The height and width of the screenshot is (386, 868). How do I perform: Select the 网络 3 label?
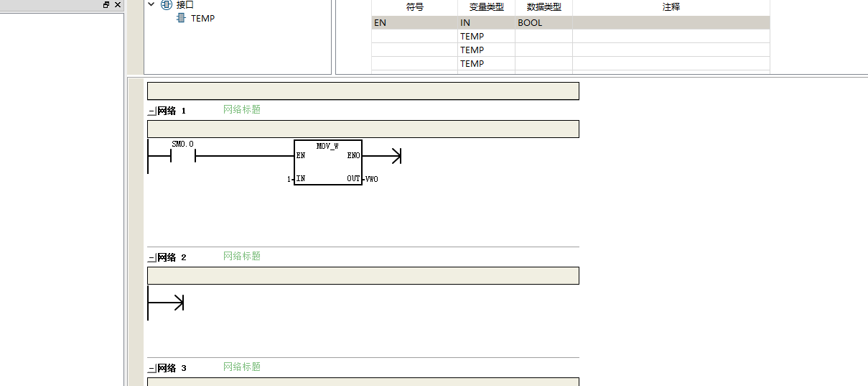[x=172, y=368]
